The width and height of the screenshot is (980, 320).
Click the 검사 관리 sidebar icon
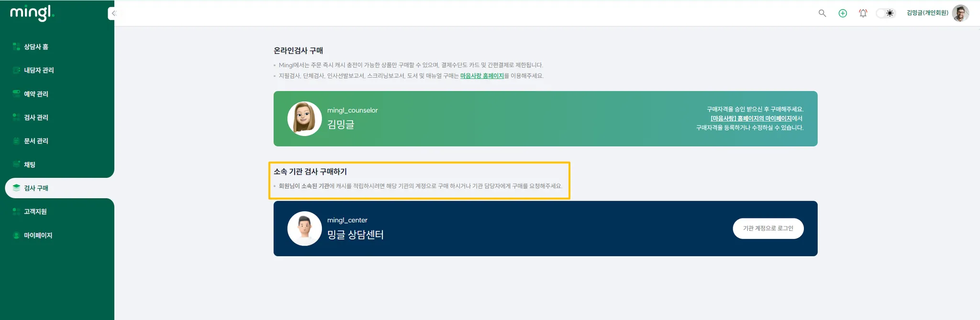pyautogui.click(x=16, y=117)
